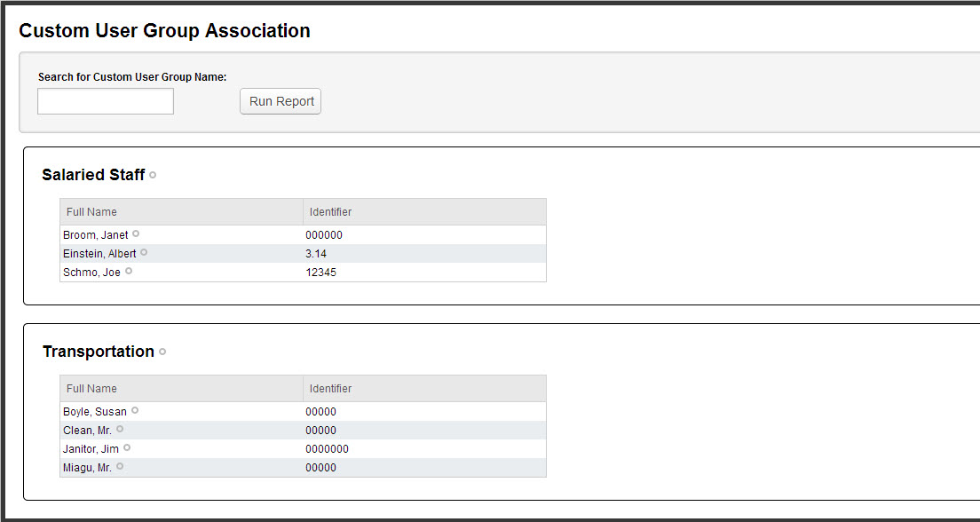Viewport: 980px width, 522px height.
Task: Click the circle icon next to Schmo, Joe
Action: [x=129, y=272]
